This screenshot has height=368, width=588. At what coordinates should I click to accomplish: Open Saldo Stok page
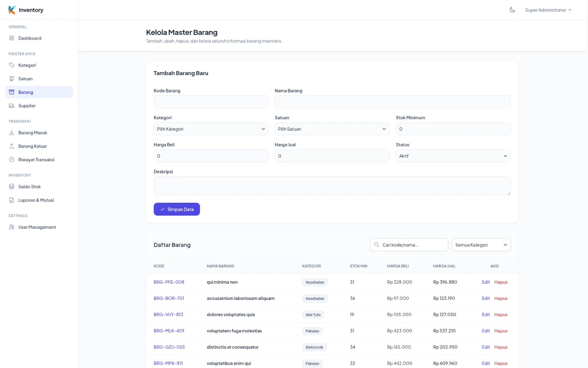[39, 187]
